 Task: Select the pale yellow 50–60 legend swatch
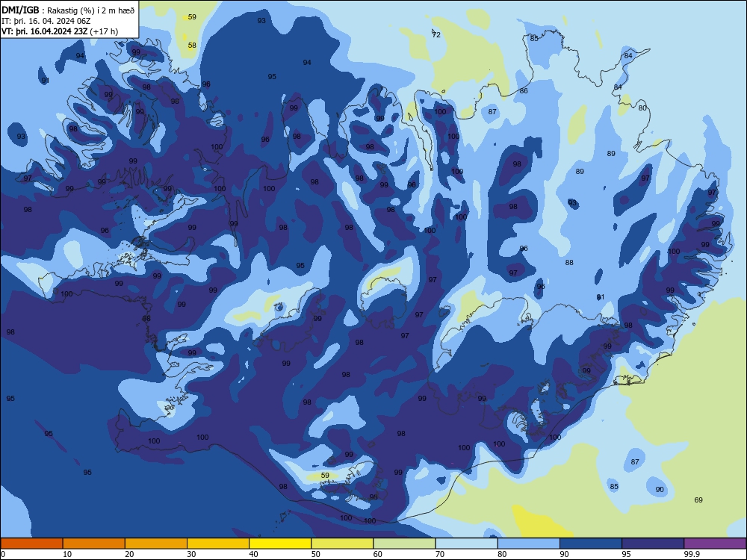(x=342, y=544)
